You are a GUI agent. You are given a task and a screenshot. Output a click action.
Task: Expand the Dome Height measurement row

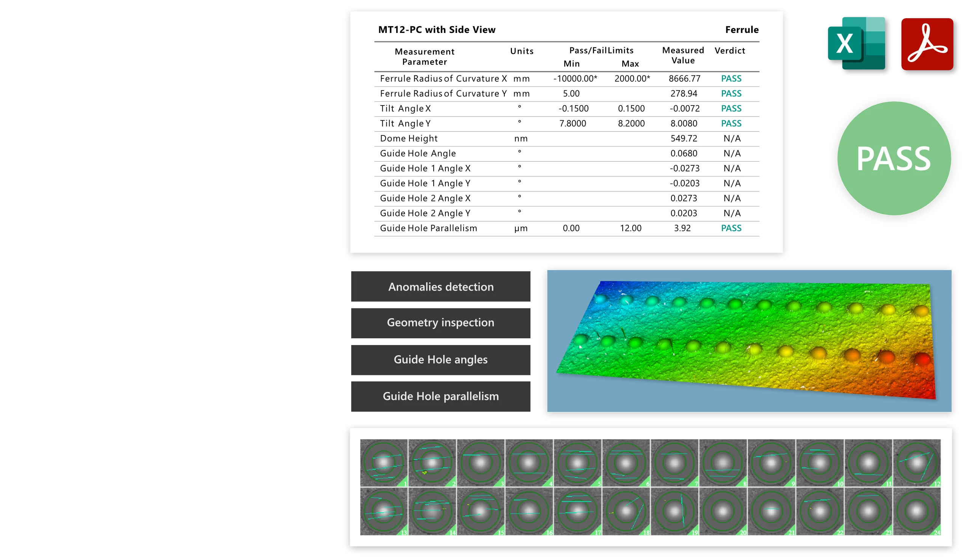tap(409, 138)
